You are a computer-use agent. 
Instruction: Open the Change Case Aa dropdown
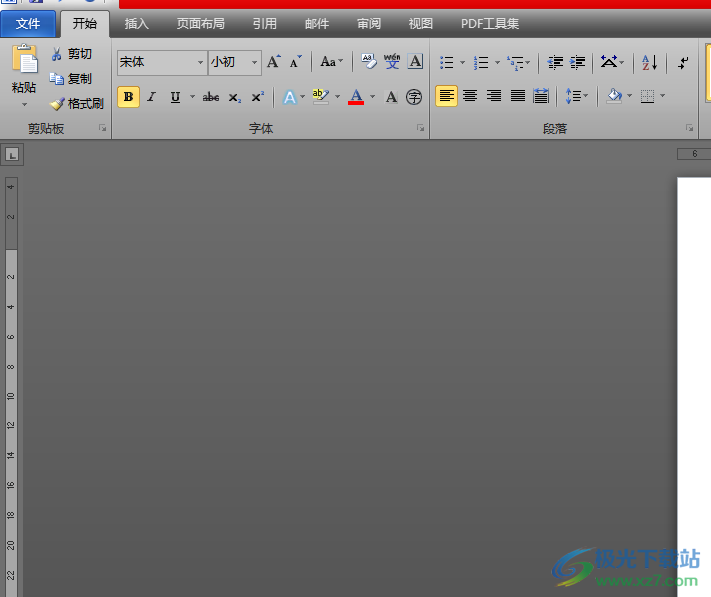tap(332, 62)
